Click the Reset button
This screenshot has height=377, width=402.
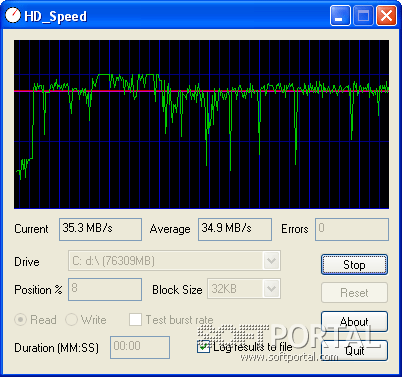(354, 293)
